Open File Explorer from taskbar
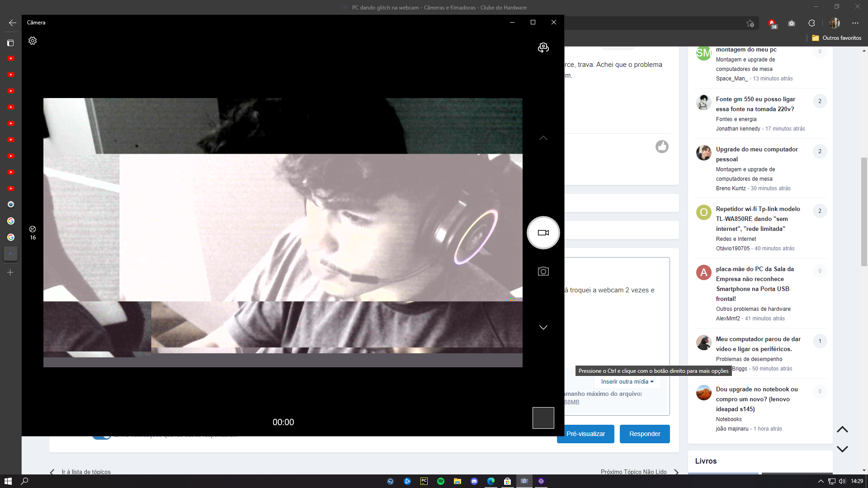Screen dimensions: 868x488 point(458,481)
